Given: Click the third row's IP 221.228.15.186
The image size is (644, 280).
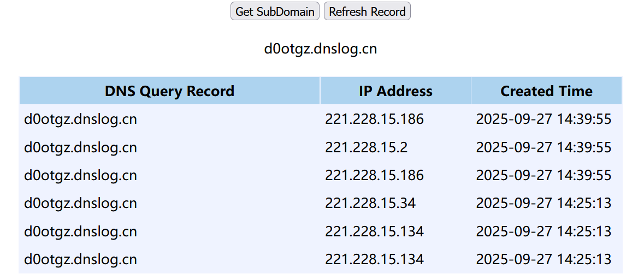Looking at the screenshot, I should point(374,175).
